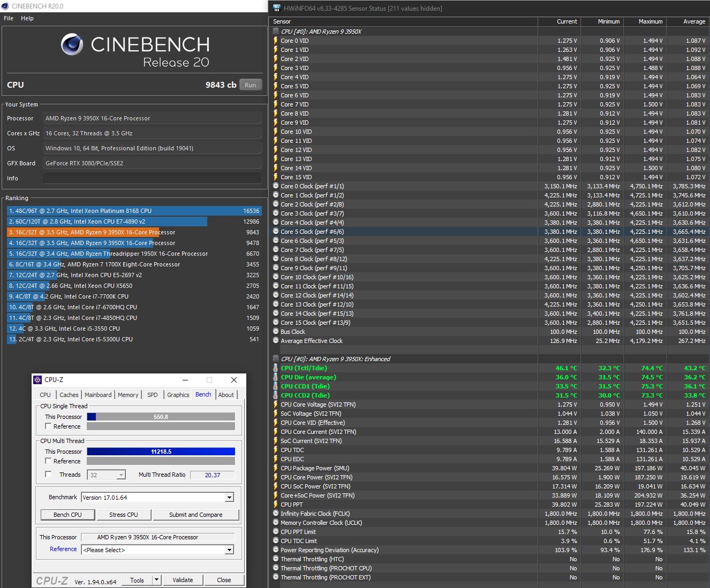Click the Single Thread score bar showing 550.8
This screenshot has width=710, height=588.
click(161, 417)
